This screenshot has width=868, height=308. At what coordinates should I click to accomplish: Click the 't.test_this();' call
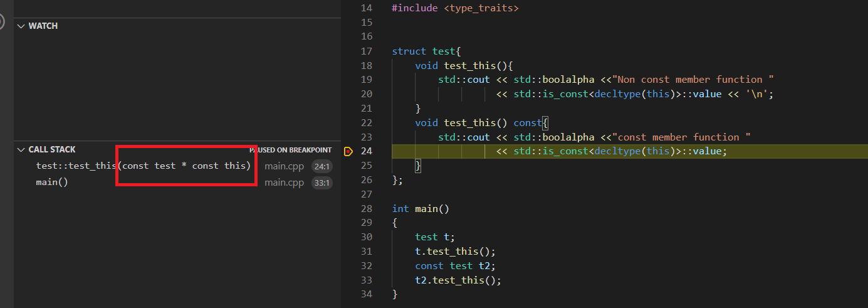tap(455, 252)
